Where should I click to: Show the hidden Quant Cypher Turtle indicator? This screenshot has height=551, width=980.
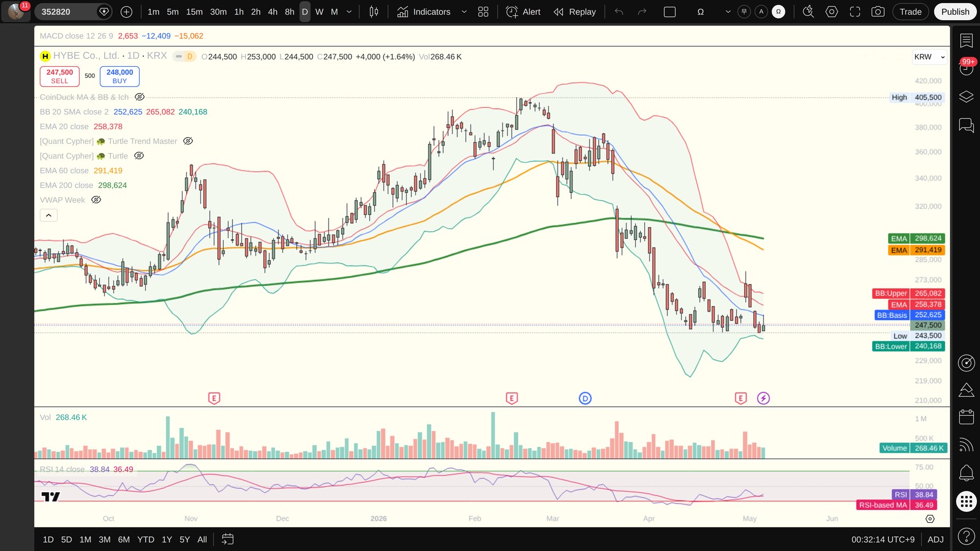tap(139, 156)
